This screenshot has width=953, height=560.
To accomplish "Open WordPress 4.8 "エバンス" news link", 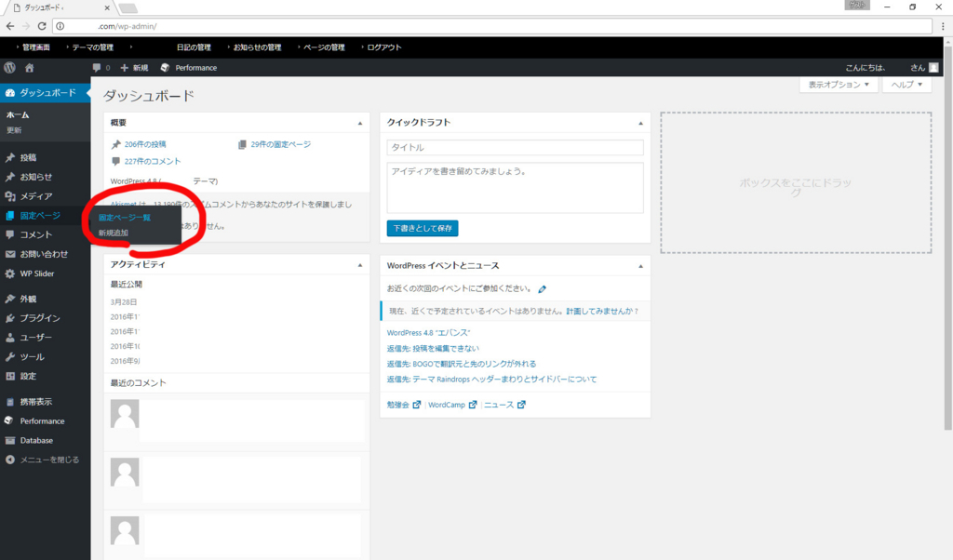I will [x=428, y=333].
